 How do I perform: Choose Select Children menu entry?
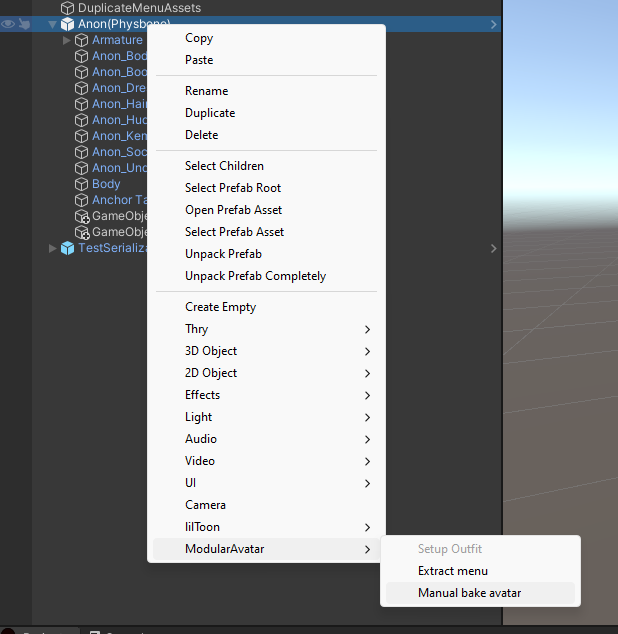pos(266,166)
